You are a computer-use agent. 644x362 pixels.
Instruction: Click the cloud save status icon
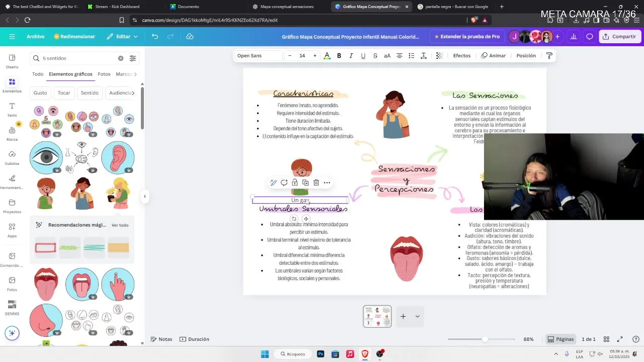pyautogui.click(x=190, y=37)
